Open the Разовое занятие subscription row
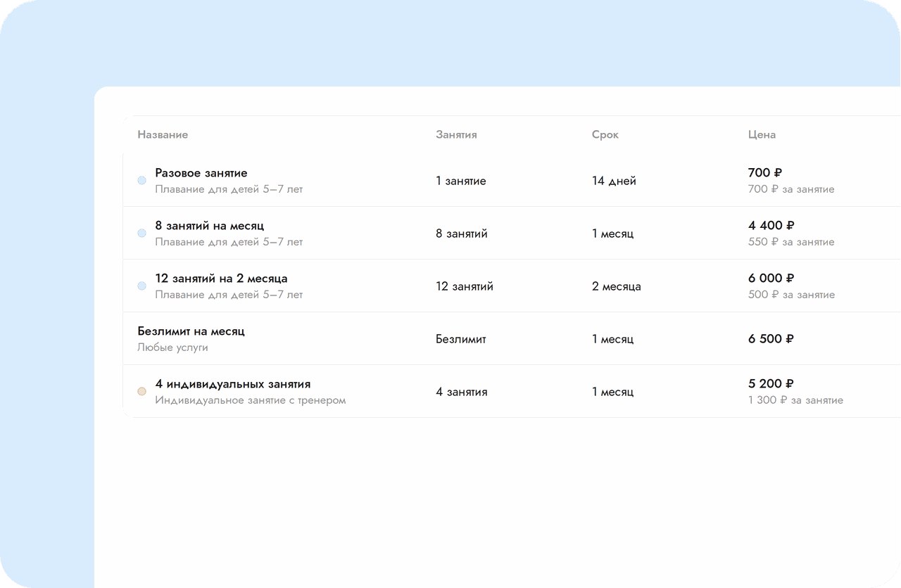901x588 pixels. tap(512, 181)
